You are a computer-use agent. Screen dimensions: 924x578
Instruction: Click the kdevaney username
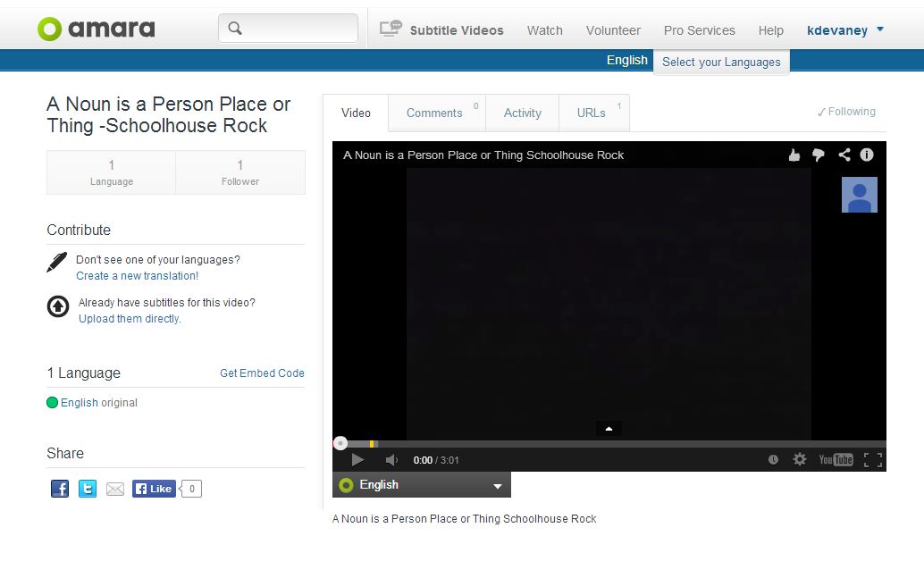click(836, 30)
